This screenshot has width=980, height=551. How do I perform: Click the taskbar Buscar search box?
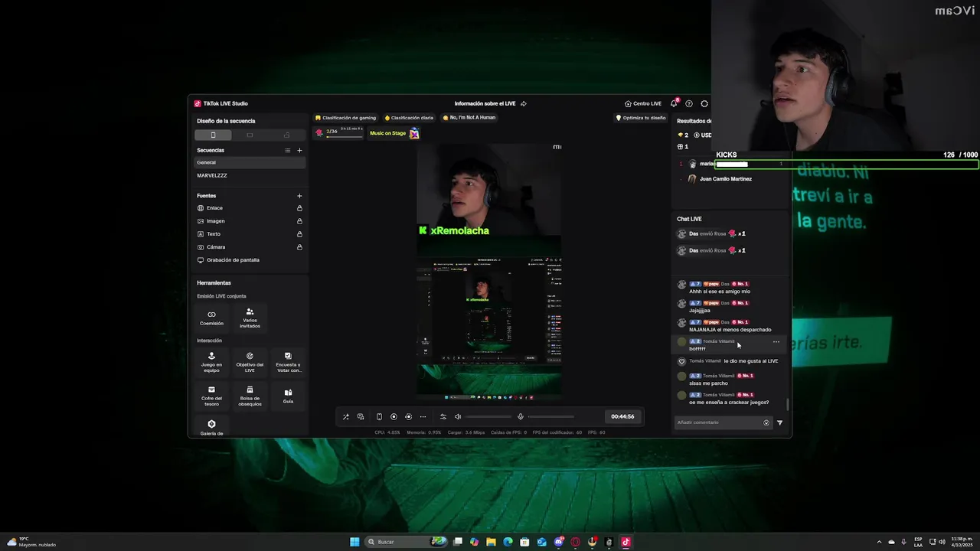click(x=407, y=542)
